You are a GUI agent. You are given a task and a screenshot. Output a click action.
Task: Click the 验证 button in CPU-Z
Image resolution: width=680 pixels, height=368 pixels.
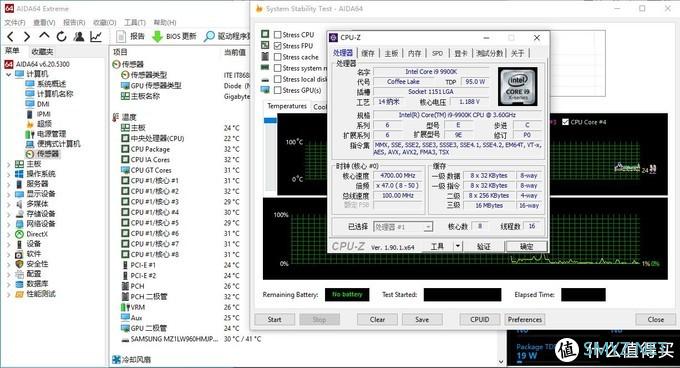click(x=484, y=247)
